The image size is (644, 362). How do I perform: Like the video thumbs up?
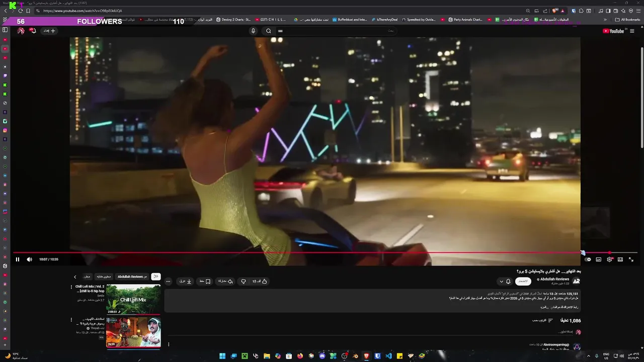(260, 282)
